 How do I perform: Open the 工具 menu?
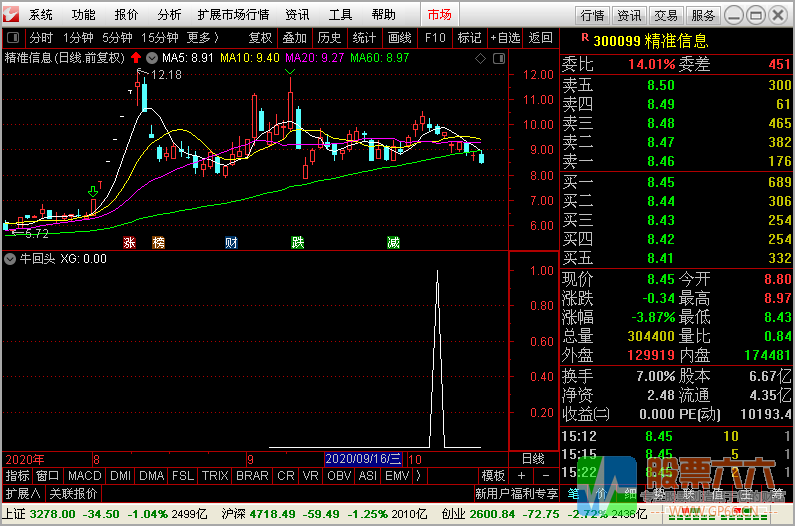point(340,15)
